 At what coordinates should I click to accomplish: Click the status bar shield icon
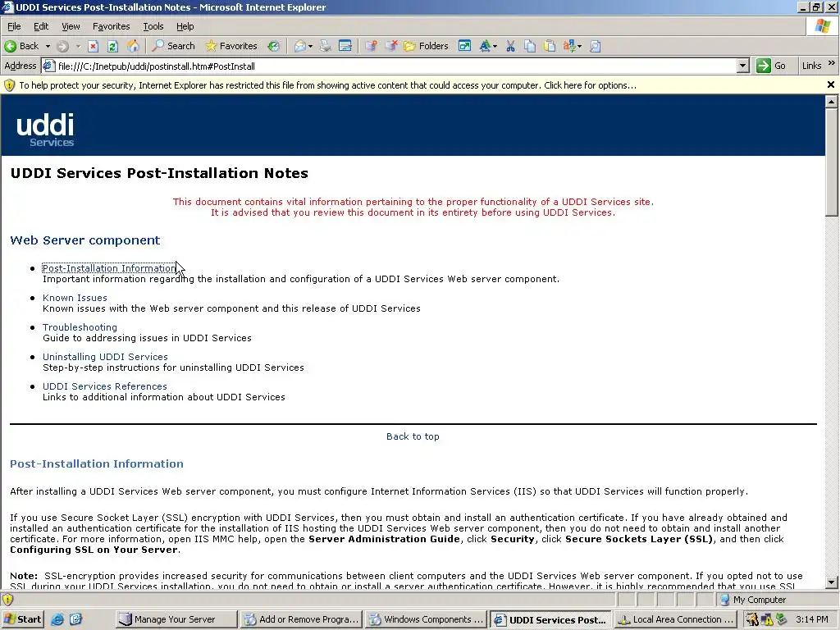pos(8,600)
